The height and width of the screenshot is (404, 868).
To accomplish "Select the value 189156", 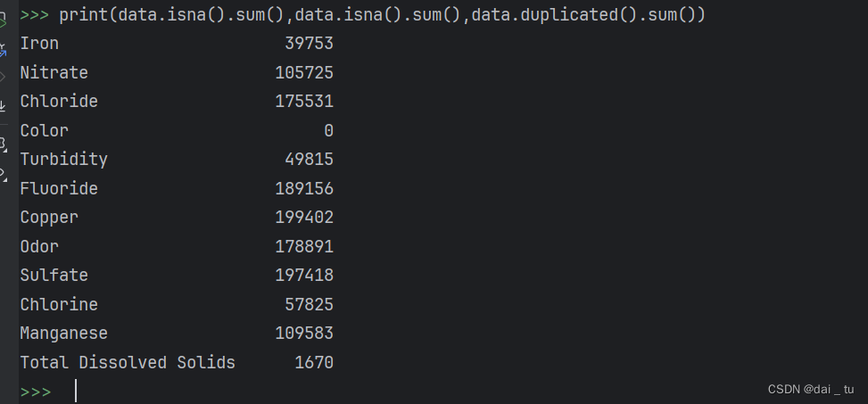I will pos(304,189).
